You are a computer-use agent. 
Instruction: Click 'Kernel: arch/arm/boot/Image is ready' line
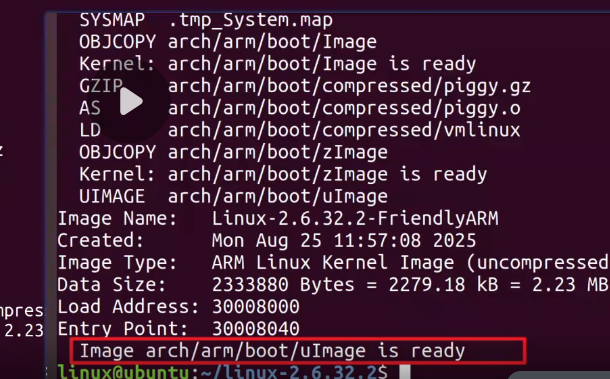[278, 64]
